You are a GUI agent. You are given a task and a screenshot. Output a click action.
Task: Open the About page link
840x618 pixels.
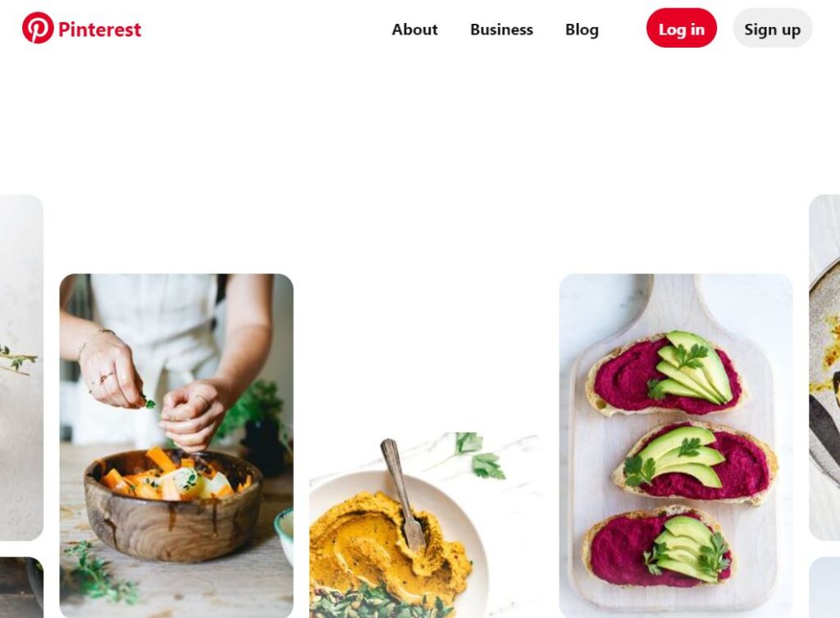(x=414, y=30)
